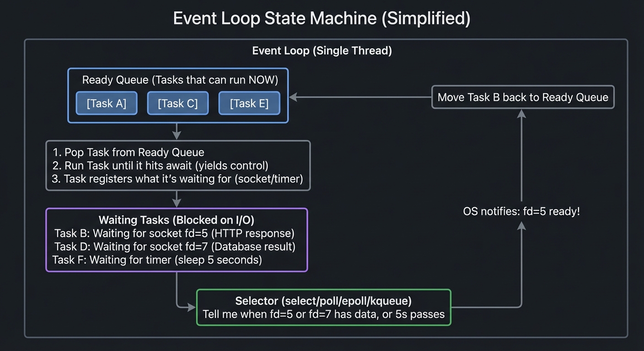Click the Event Loop (Single Thread) label
This screenshot has width=644, height=351.
322,51
